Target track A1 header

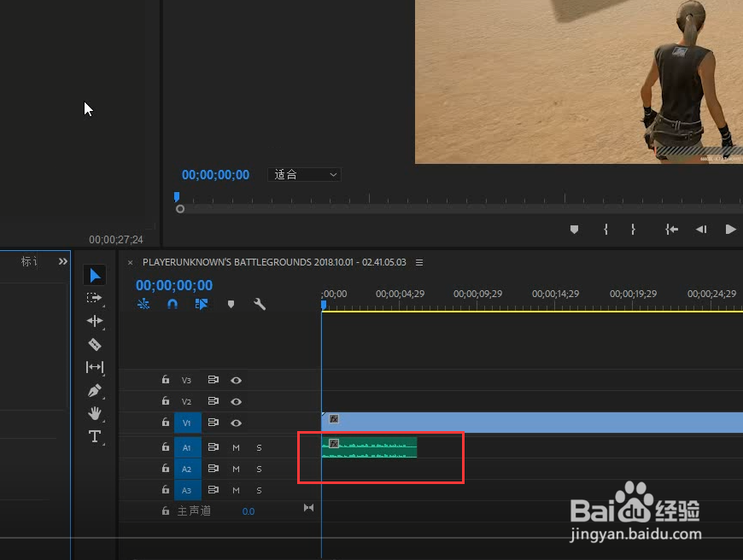[188, 447]
